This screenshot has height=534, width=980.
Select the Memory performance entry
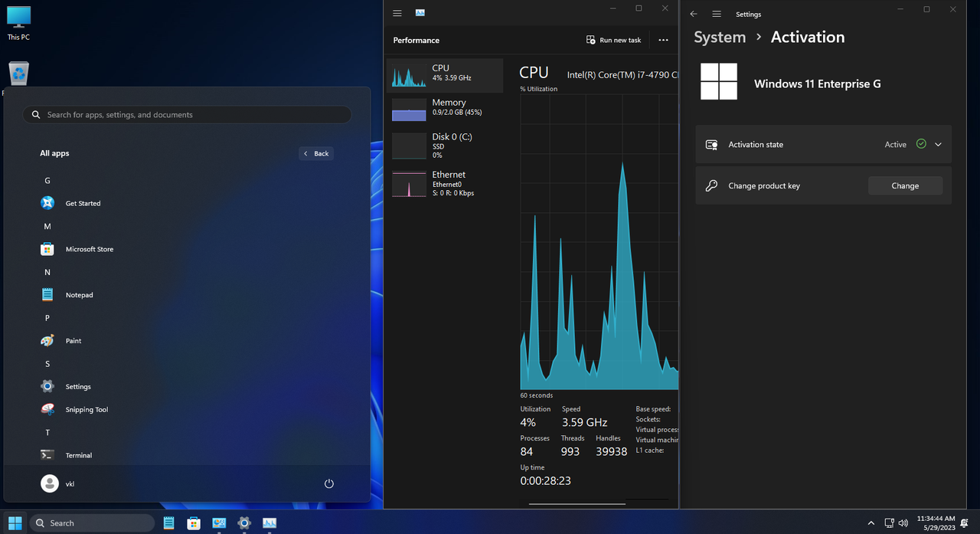(445, 110)
